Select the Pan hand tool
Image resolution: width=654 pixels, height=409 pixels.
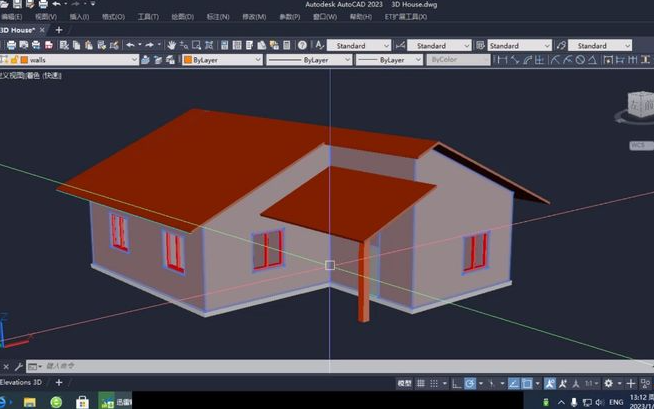coord(172,45)
